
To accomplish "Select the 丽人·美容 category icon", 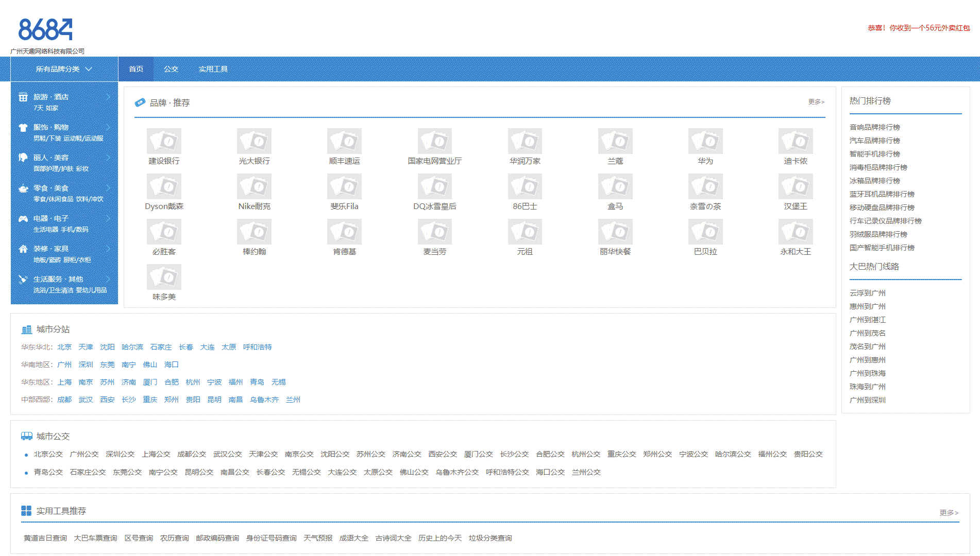I will click(x=23, y=158).
